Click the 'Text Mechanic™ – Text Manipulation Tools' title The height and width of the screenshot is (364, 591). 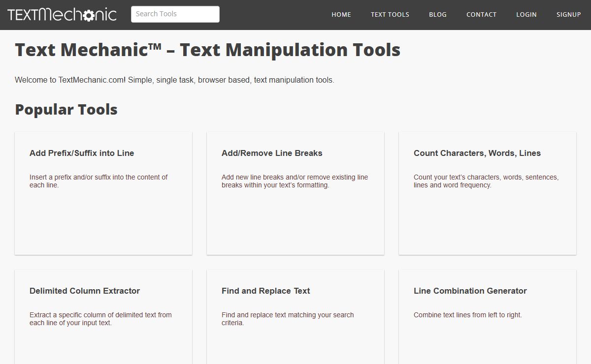point(207,50)
